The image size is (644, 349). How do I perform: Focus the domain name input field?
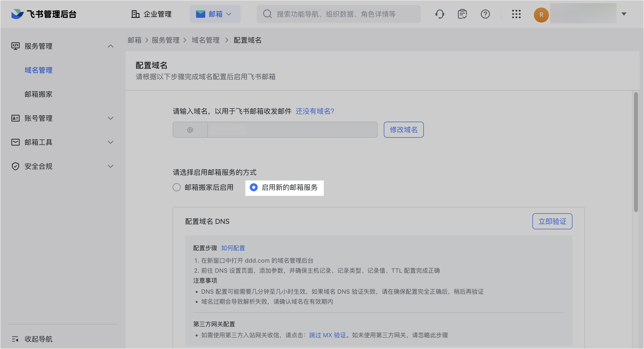point(292,130)
